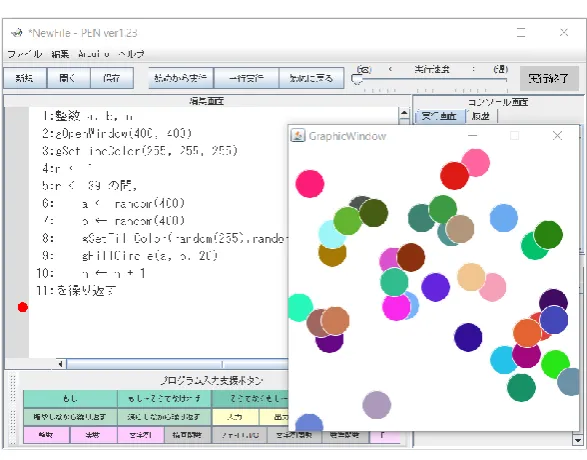Open the ファイル menu
This screenshot has width=587, height=460.
point(24,54)
